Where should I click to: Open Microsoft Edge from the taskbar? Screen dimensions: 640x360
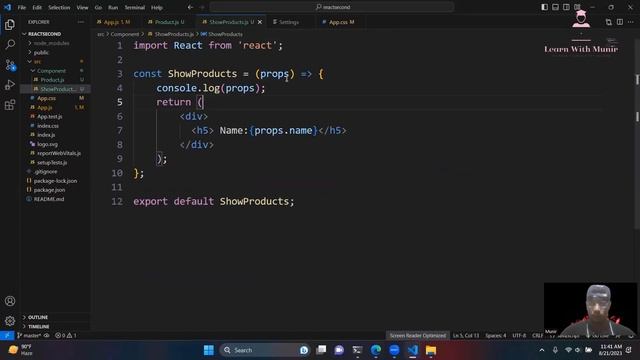click(376, 350)
